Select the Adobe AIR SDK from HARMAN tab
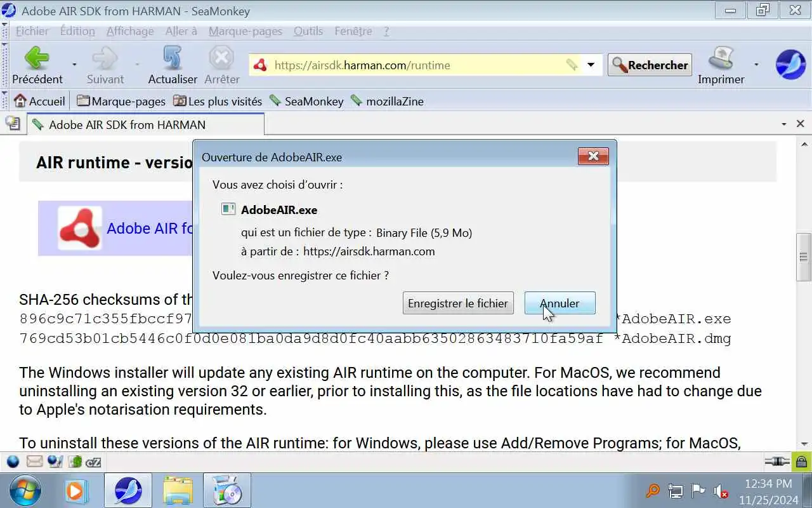812x508 pixels. (x=145, y=124)
